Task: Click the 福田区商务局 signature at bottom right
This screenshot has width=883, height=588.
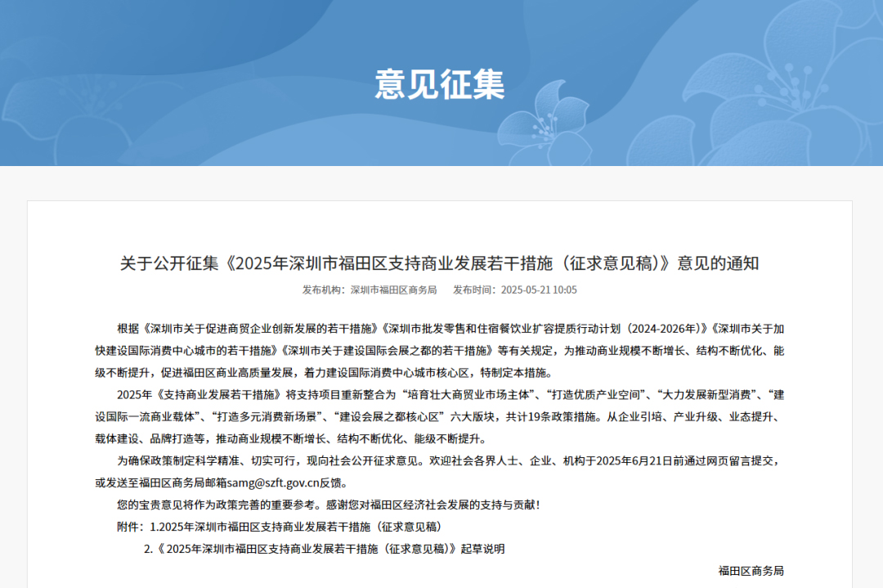Action: click(x=751, y=571)
